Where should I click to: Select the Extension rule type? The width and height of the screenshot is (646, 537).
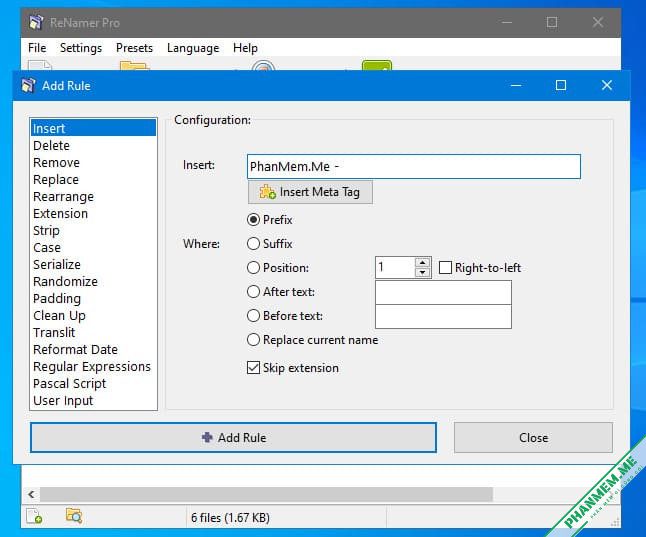tap(93, 213)
